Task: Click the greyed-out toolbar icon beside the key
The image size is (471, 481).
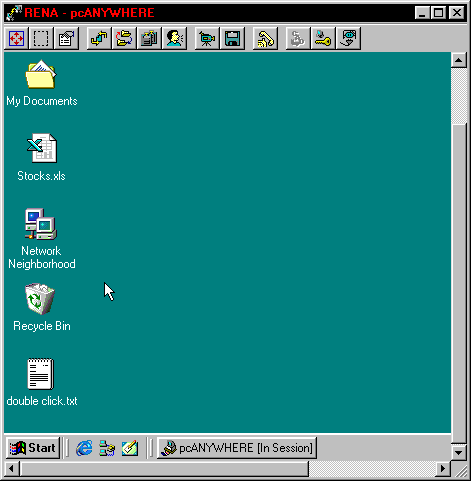Action: [298, 39]
